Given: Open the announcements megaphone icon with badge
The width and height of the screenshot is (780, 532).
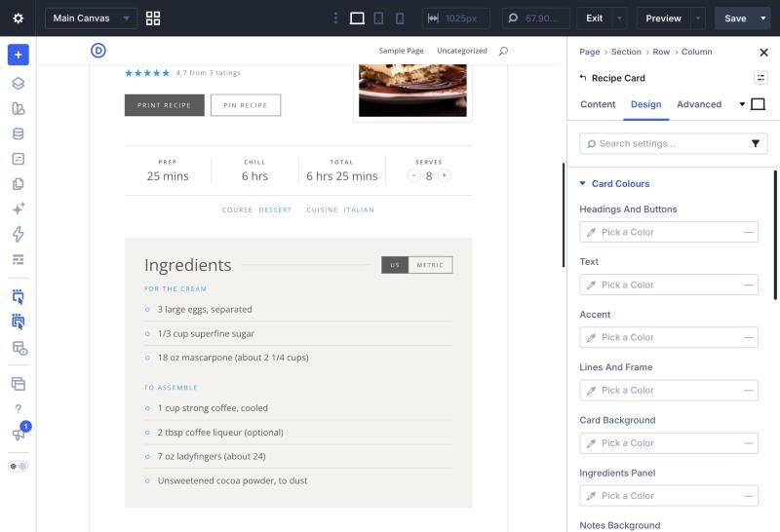Looking at the screenshot, I should [19, 433].
